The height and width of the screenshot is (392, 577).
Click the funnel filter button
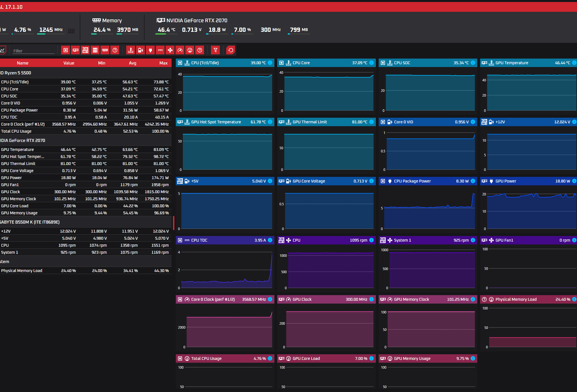(x=216, y=50)
